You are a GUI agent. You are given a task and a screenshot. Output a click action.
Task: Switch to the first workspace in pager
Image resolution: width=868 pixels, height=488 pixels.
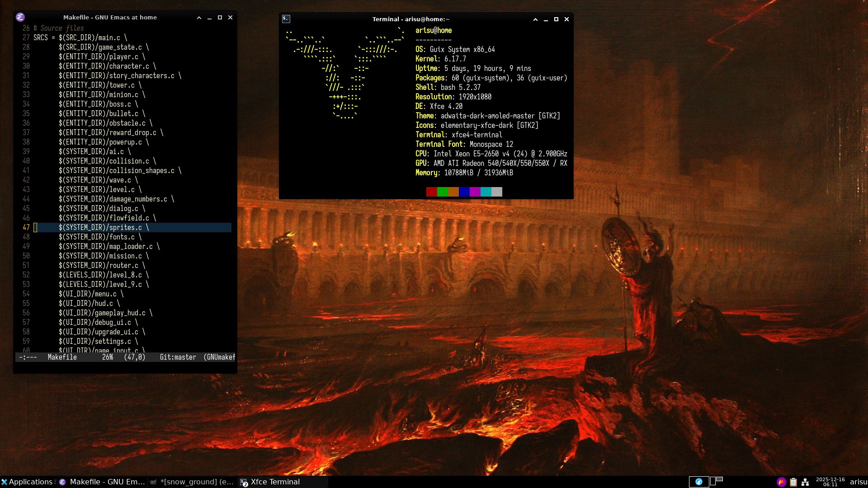(698, 482)
